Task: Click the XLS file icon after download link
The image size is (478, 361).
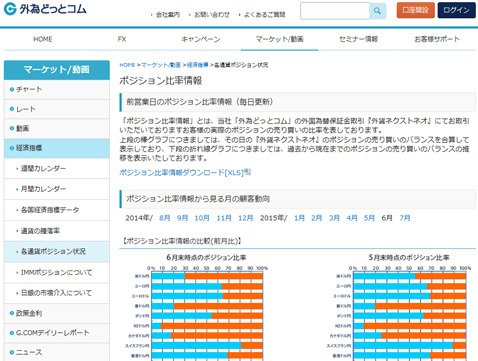Action: (x=248, y=172)
